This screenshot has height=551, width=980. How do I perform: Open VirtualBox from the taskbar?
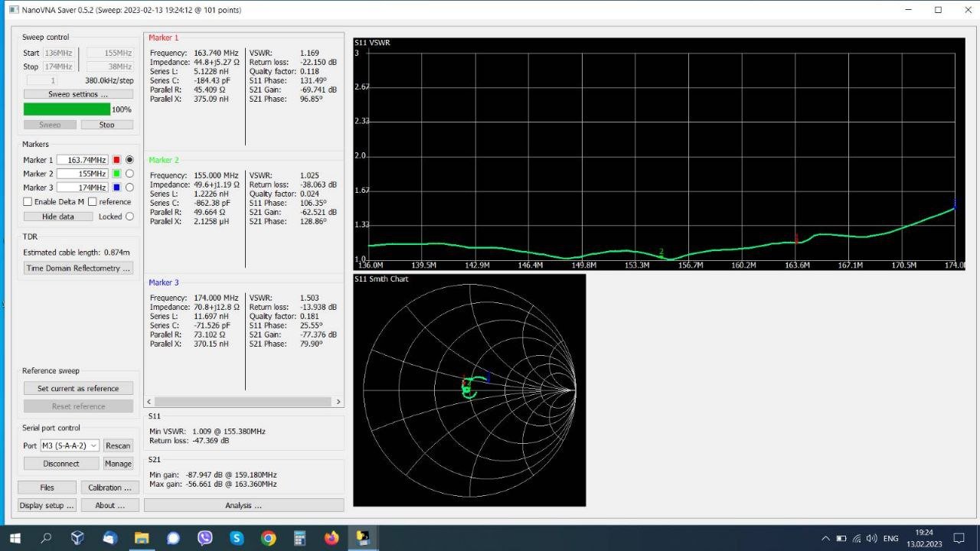point(77,538)
